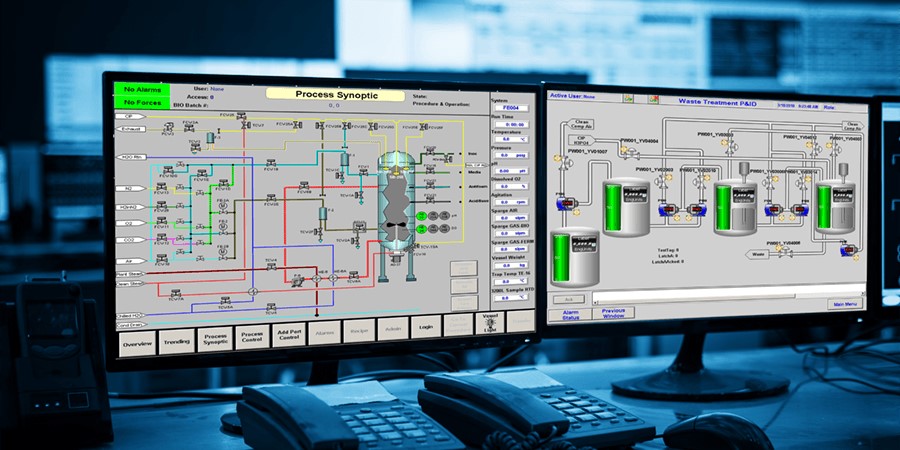Click the rightmost tank green level bar

tap(824, 207)
